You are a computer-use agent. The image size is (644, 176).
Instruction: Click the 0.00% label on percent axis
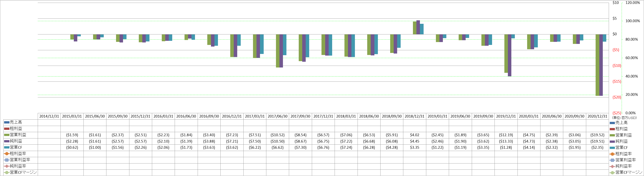630,113
